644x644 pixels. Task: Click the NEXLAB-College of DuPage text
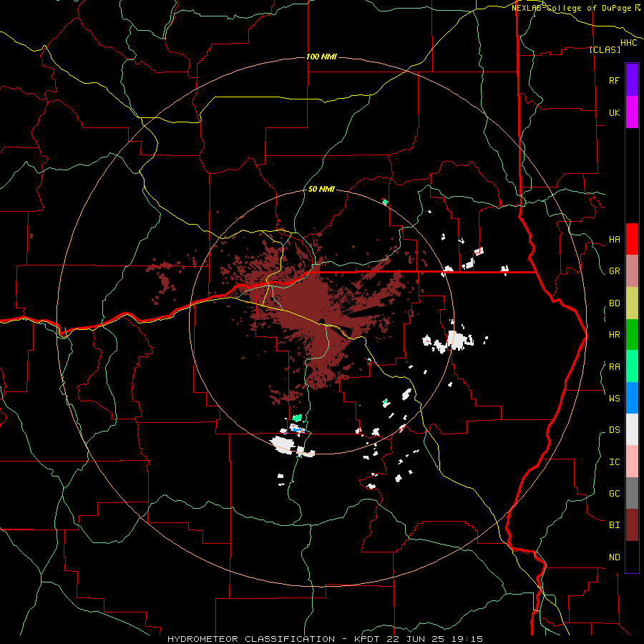(x=572, y=8)
